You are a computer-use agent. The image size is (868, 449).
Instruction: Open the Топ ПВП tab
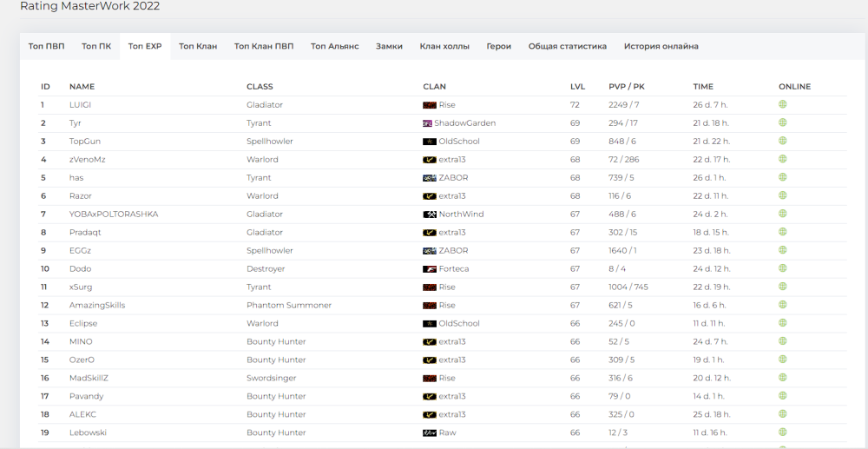click(x=47, y=47)
